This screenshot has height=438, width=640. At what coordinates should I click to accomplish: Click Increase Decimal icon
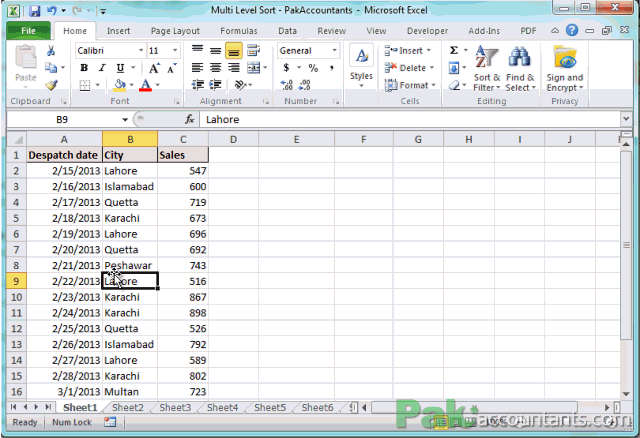(287, 85)
